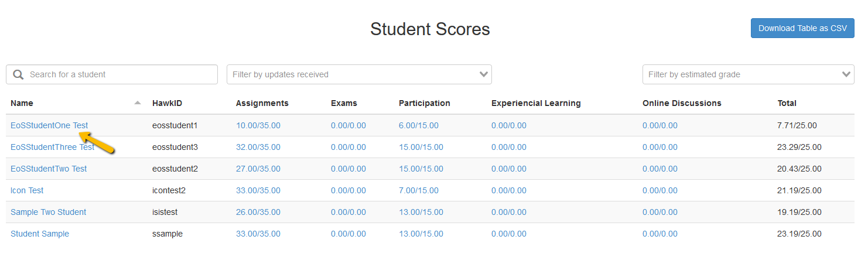The image size is (868, 260).
Task: Click Download Table as CSV button
Action: 802,28
